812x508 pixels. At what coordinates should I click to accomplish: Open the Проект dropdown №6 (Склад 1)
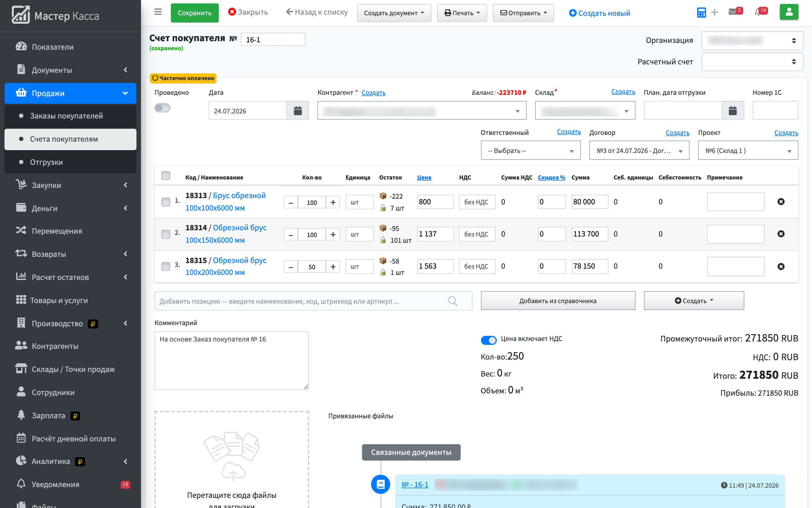pos(748,150)
